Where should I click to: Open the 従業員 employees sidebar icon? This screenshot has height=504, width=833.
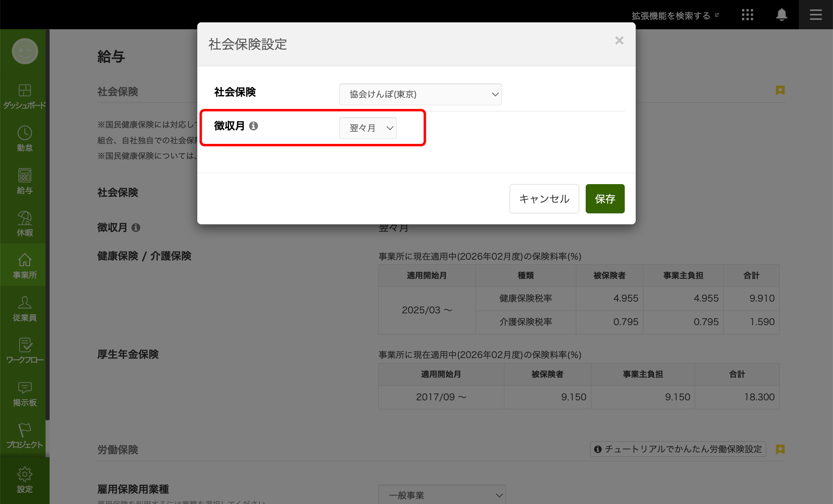tap(24, 303)
